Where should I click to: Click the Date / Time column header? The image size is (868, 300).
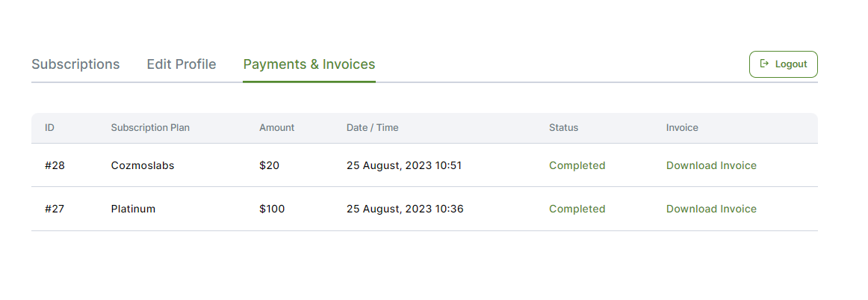373,127
